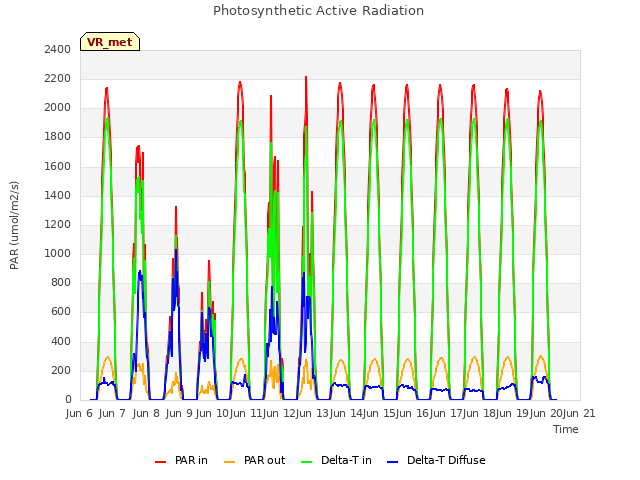Click the Jun 8 x-axis tick label

pos(146,413)
